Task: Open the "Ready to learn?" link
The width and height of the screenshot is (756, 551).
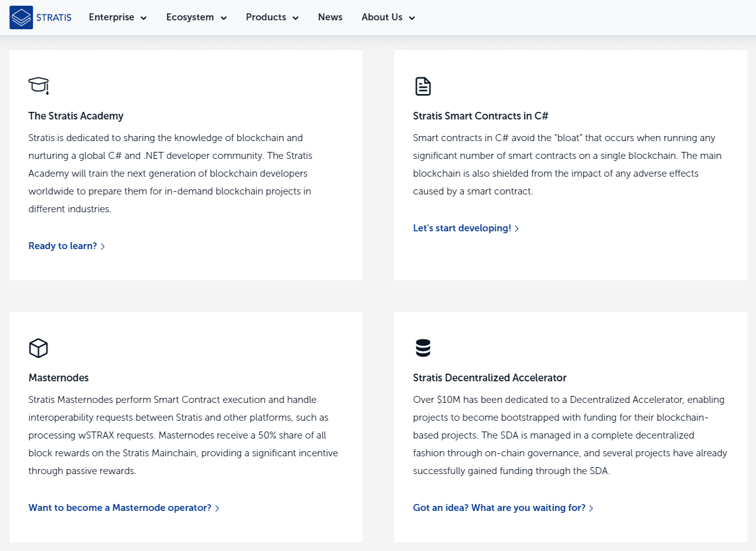Action: 63,246
